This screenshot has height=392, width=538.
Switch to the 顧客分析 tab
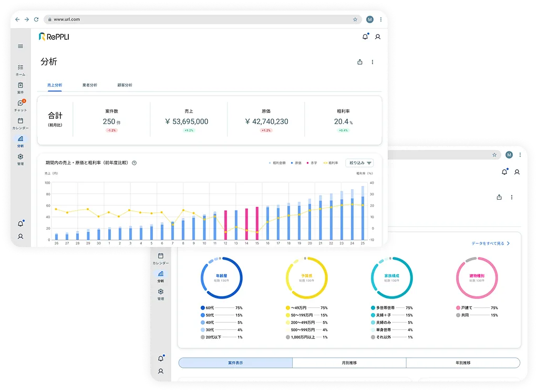[125, 85]
